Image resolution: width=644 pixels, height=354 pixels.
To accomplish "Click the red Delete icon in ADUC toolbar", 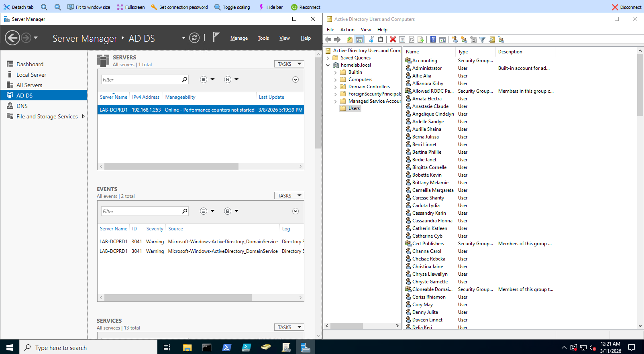I will [393, 39].
